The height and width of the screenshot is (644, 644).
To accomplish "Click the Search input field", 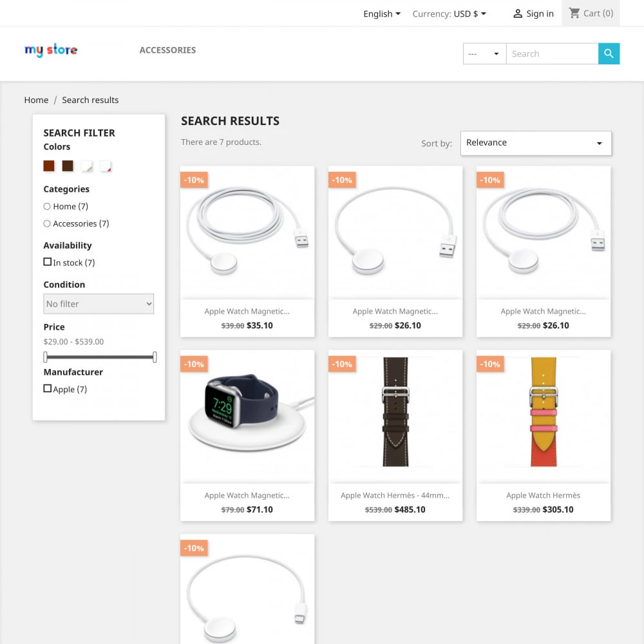I will coord(552,53).
